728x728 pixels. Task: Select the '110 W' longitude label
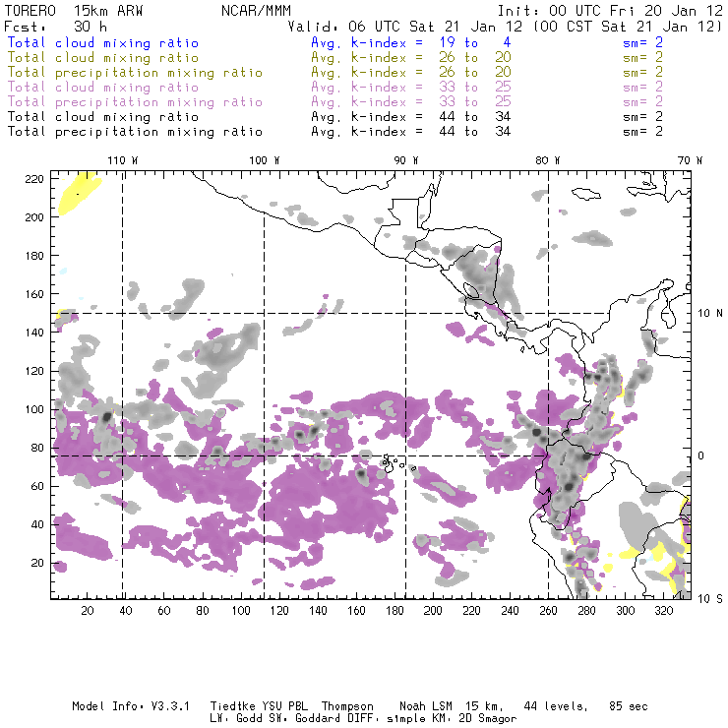pyautogui.click(x=123, y=160)
